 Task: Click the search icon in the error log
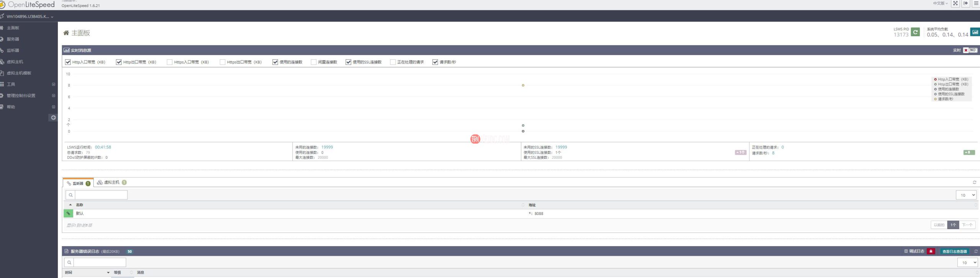point(69,262)
